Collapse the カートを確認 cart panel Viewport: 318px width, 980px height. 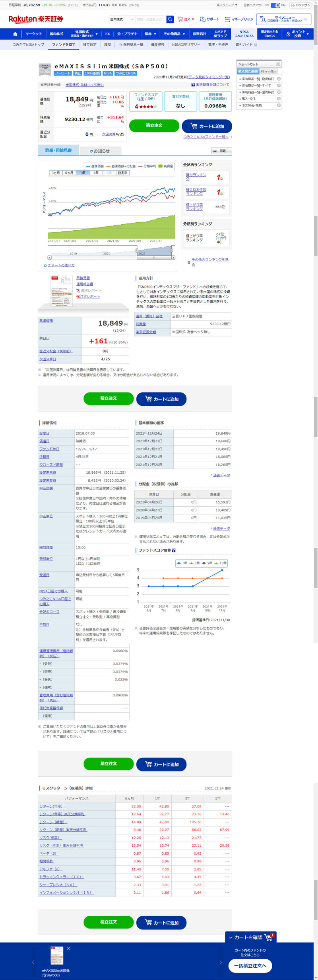click(231, 937)
